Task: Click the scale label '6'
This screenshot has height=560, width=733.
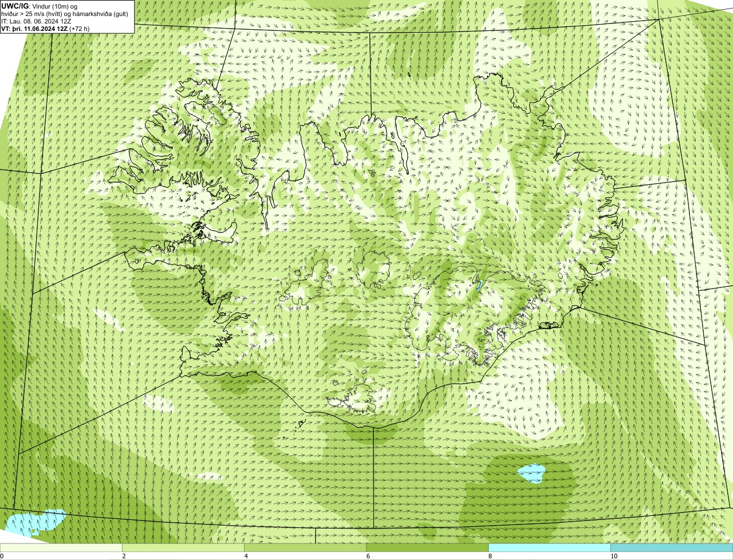Action: point(368,556)
